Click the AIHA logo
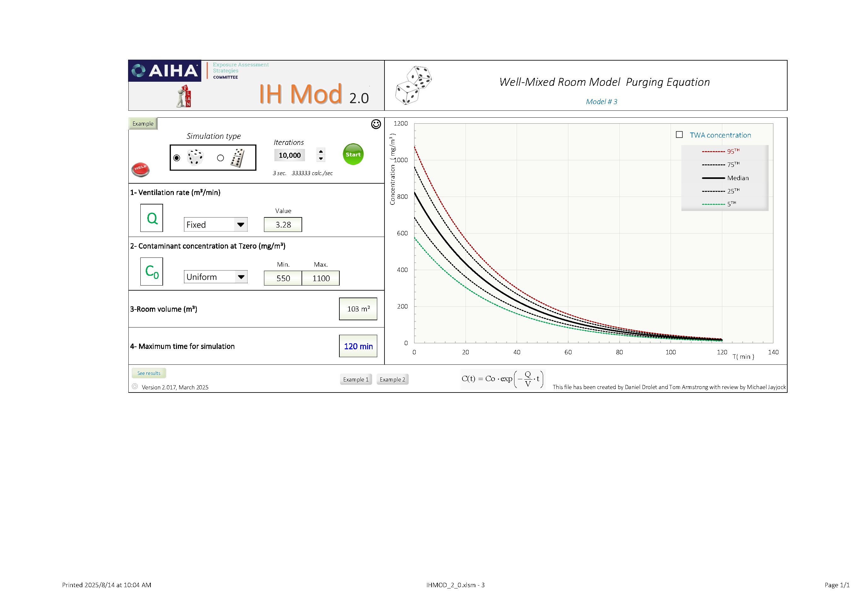The image size is (868, 614). pyautogui.click(x=165, y=71)
